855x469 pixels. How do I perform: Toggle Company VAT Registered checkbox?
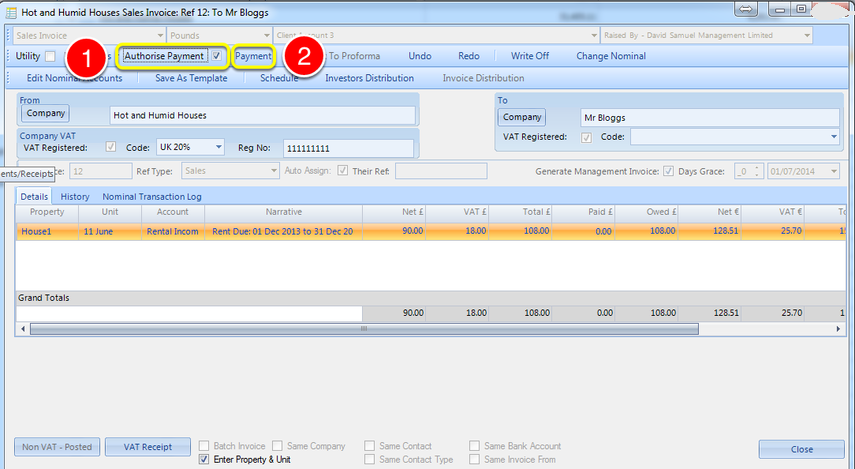click(111, 147)
